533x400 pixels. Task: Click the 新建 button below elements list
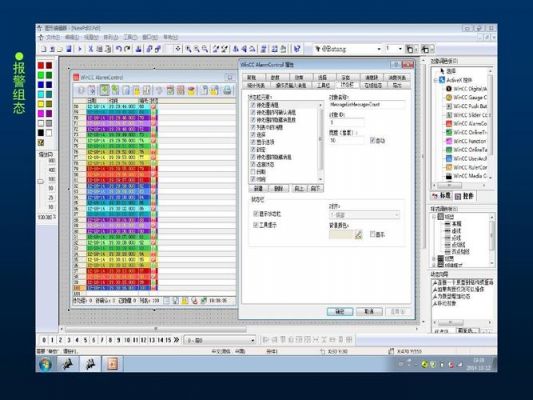(x=258, y=189)
